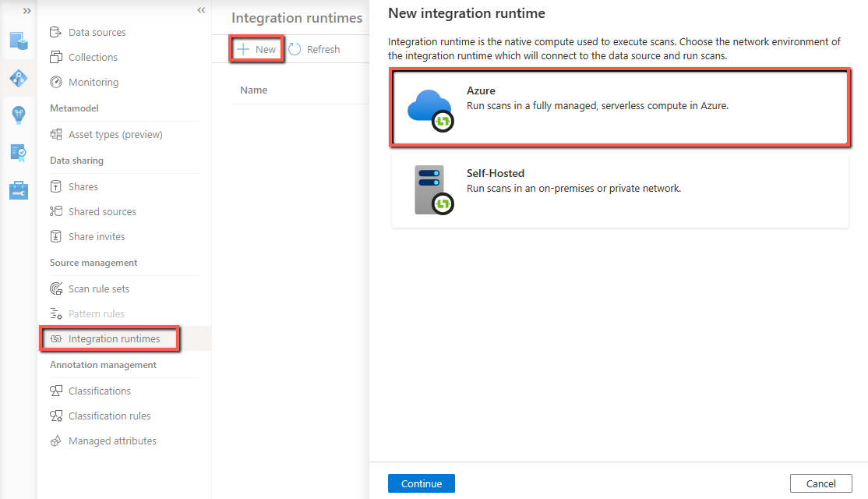
Task: Highlight the Integration runtimes menu entry
Action: coord(109,338)
